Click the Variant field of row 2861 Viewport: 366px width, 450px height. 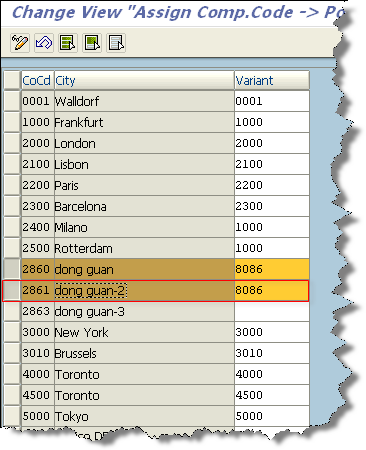click(x=272, y=290)
